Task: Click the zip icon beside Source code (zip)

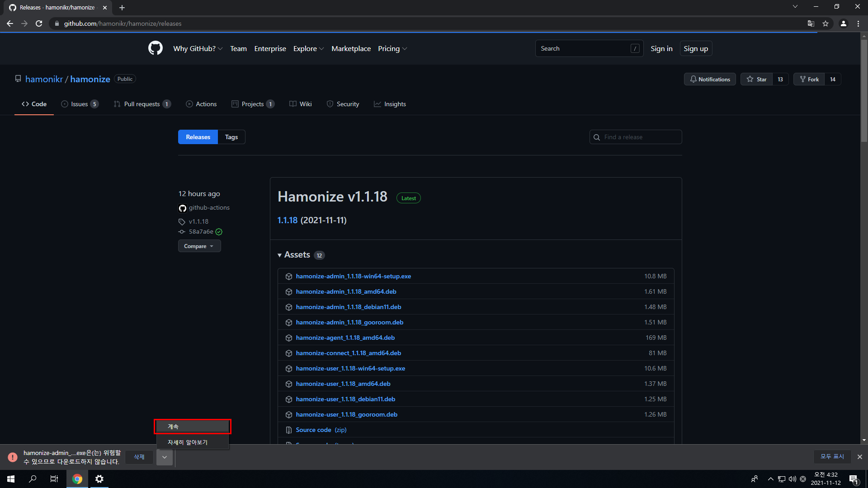Action: pos(289,430)
